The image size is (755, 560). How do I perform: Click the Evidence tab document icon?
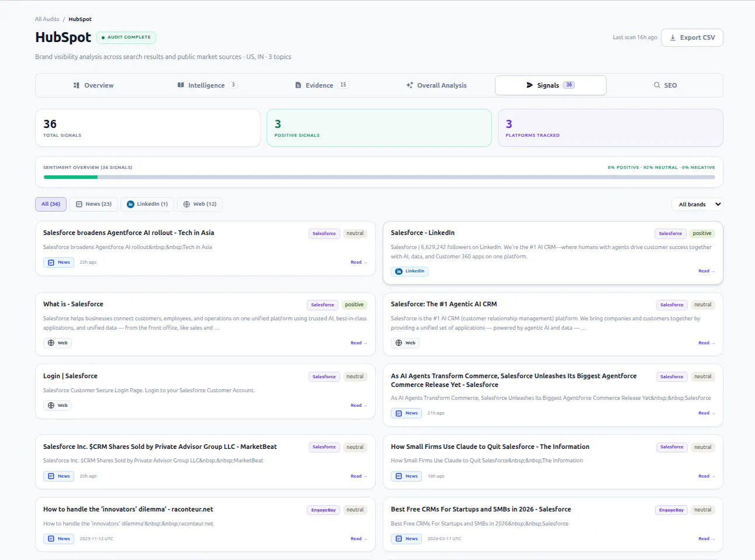click(x=298, y=85)
